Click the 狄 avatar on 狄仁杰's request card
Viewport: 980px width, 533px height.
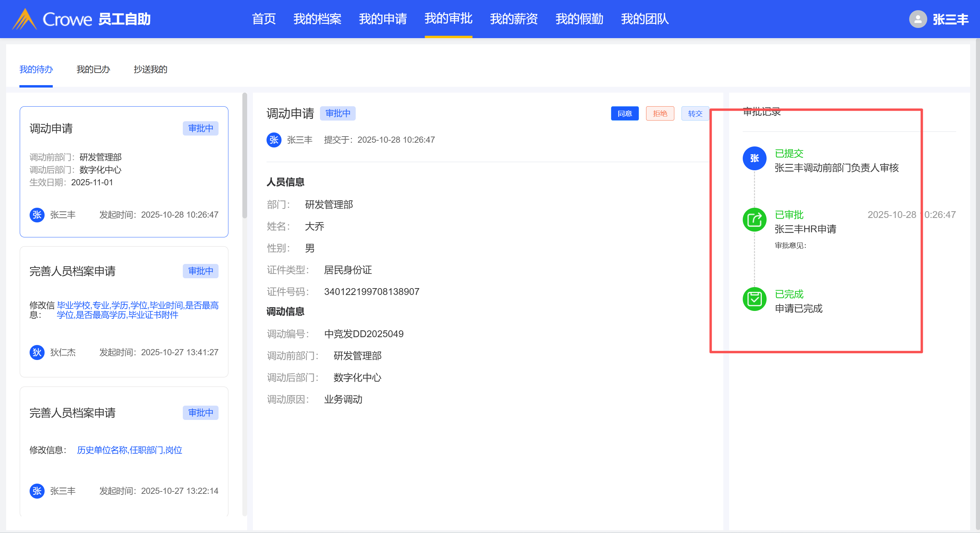pos(37,352)
